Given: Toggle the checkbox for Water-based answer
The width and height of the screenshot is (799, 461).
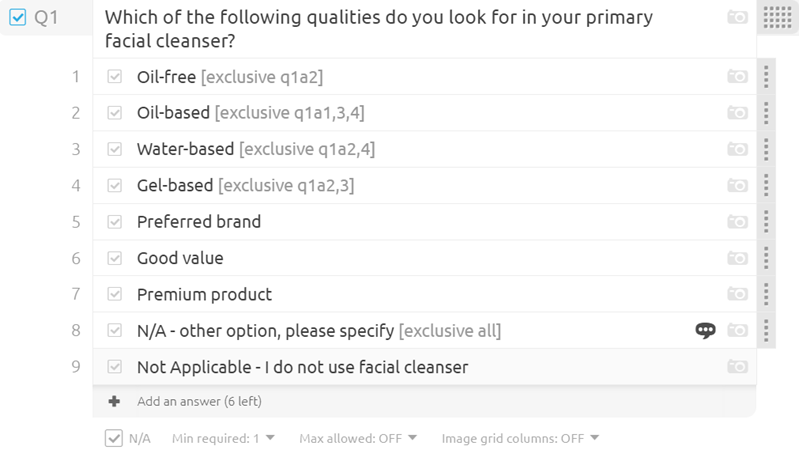Looking at the screenshot, I should (x=115, y=149).
